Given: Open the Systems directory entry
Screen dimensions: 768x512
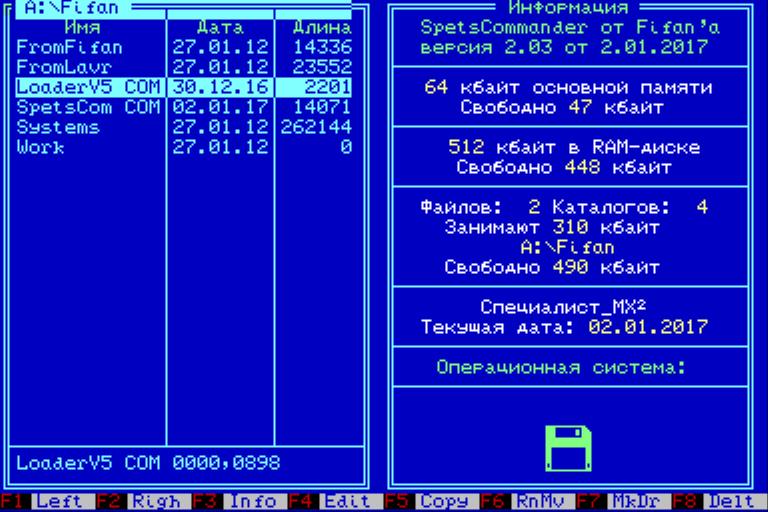Looking at the screenshot, I should (58, 128).
